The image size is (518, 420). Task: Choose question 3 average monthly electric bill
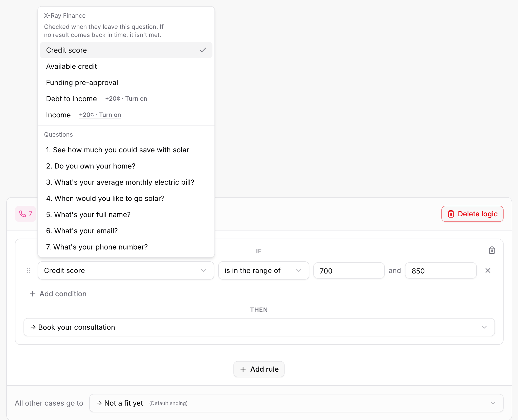pos(126,182)
